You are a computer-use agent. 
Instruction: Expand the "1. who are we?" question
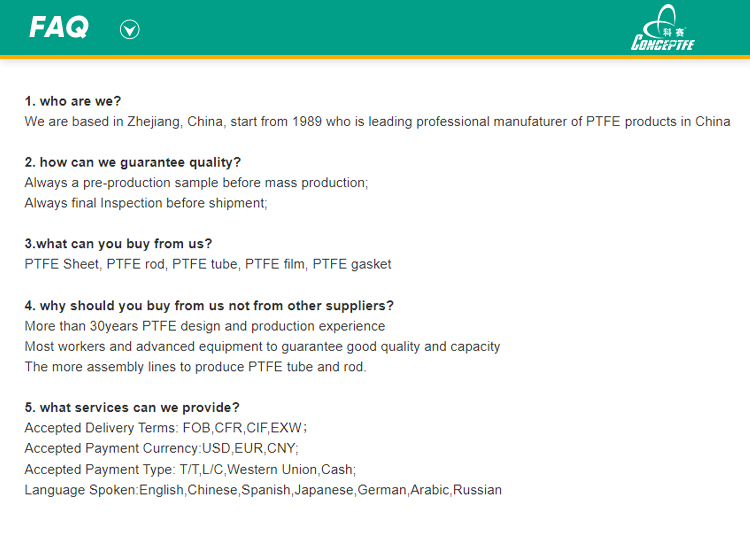click(73, 101)
